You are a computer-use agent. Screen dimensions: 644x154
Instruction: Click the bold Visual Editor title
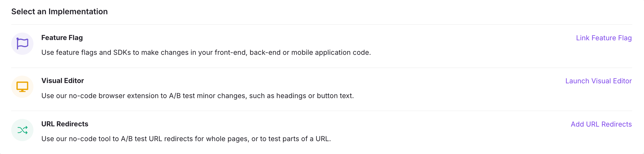coord(62,81)
